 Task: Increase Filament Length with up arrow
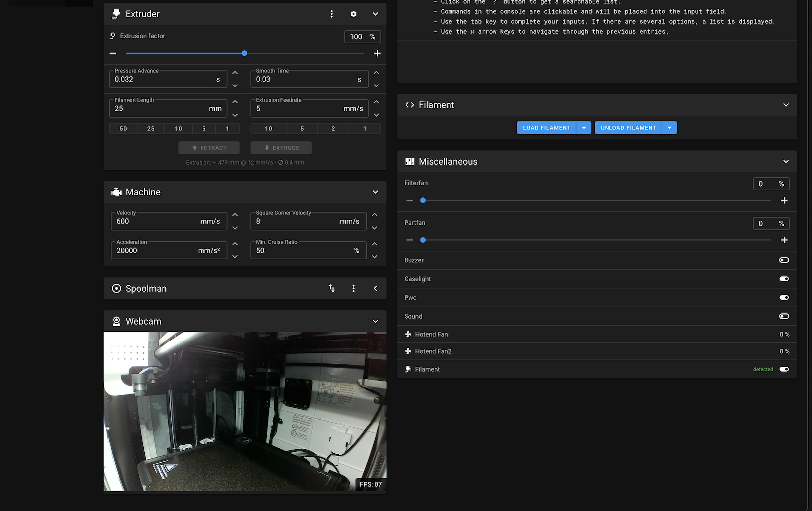(x=235, y=102)
